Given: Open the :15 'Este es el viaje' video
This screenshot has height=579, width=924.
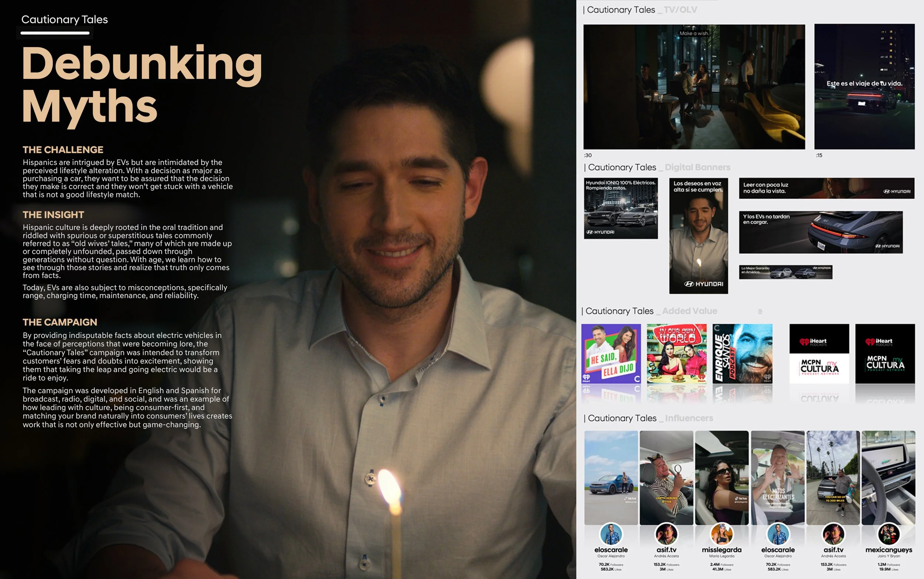Looking at the screenshot, I should point(864,87).
